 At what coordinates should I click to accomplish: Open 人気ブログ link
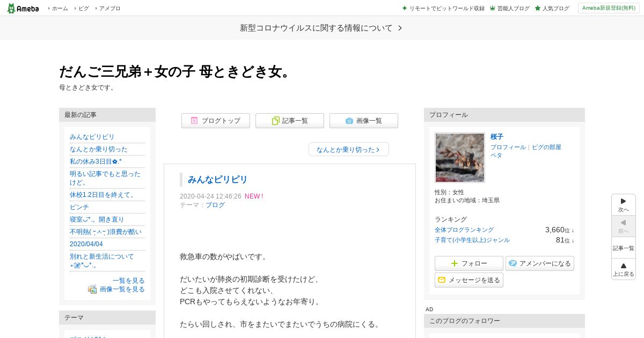coord(555,9)
